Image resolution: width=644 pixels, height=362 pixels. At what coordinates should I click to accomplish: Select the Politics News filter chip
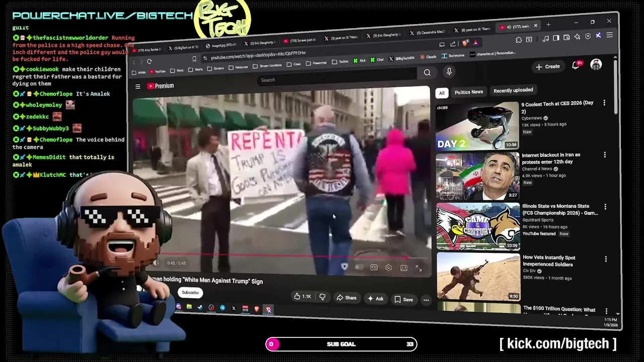(x=469, y=92)
